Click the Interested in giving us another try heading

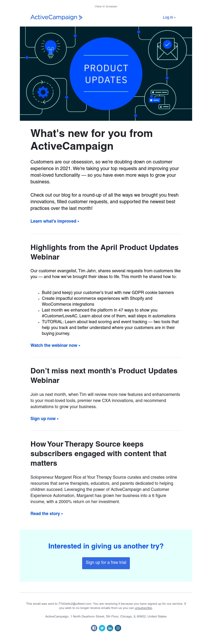coord(106,546)
